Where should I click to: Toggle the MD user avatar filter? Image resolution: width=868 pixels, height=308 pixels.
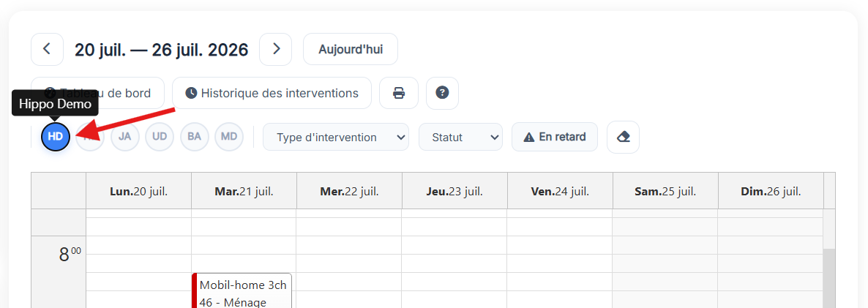229,137
